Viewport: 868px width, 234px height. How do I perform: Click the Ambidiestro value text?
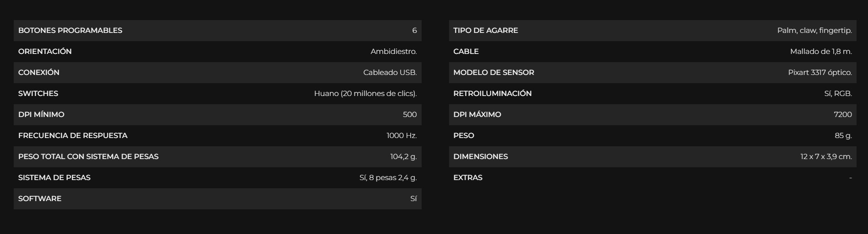[393, 52]
